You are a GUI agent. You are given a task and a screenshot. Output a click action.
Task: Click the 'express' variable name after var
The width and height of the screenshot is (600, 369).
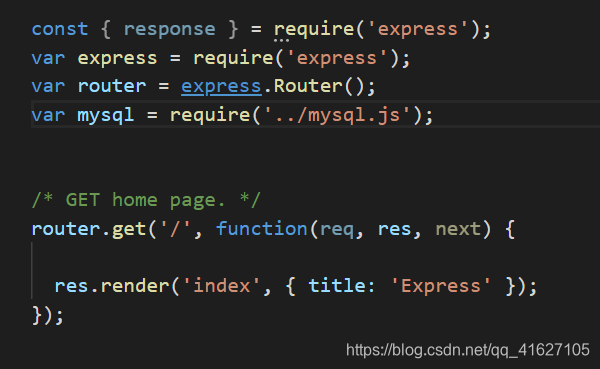tap(117, 59)
